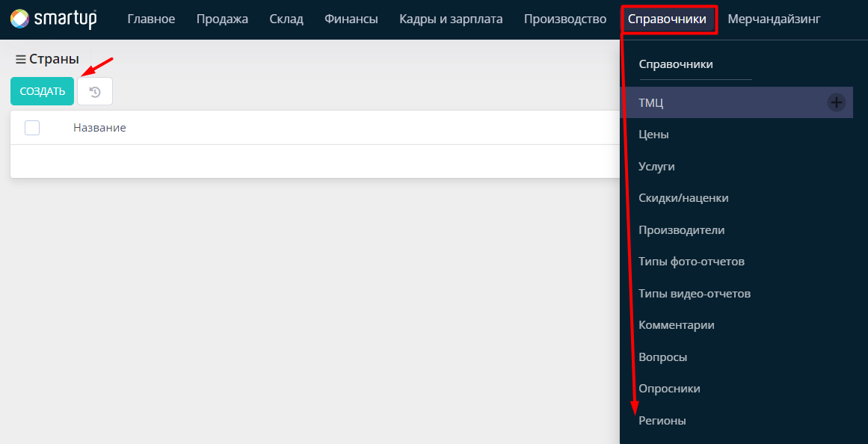
Task: Open the Мерчандайзинг menu
Action: coord(774,19)
